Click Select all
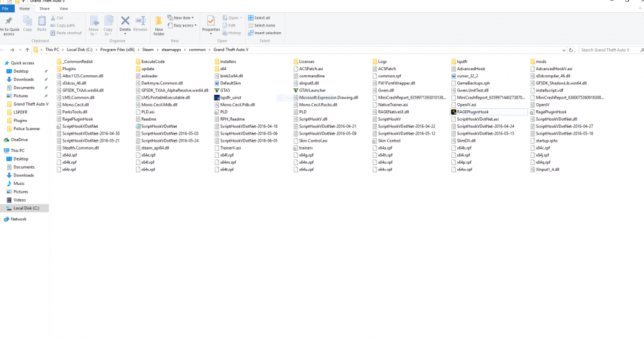This screenshot has width=644, height=339. pyautogui.click(x=259, y=17)
